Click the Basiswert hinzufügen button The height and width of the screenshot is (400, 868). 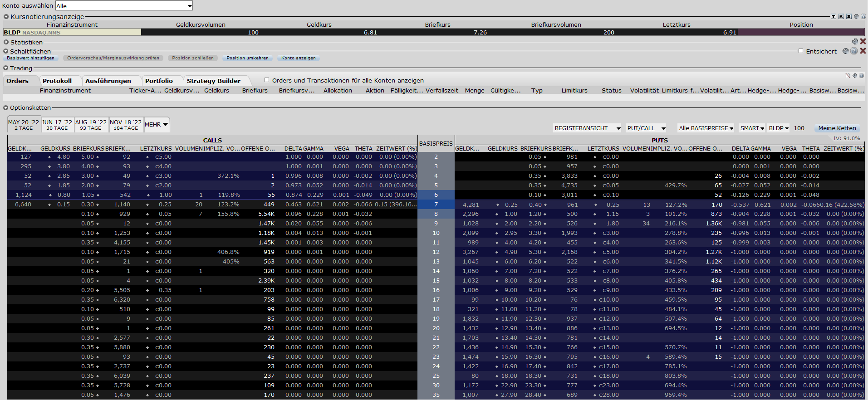coord(30,58)
